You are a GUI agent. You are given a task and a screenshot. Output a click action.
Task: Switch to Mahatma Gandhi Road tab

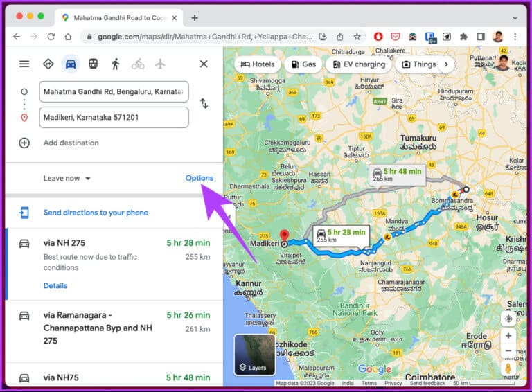[118, 17]
